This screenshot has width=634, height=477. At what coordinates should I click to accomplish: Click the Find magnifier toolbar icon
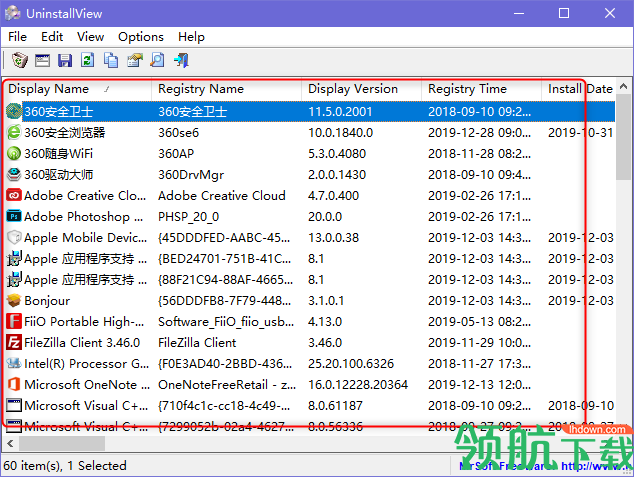tap(157, 60)
